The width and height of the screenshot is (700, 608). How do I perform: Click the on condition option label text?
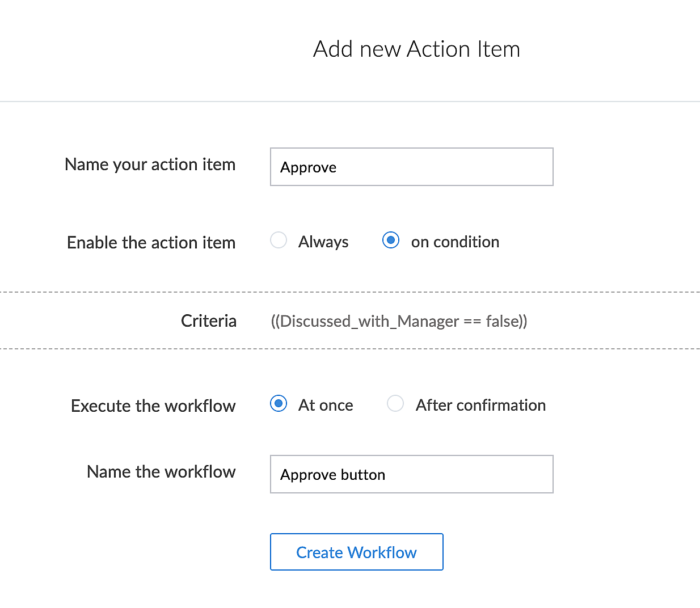pos(455,242)
